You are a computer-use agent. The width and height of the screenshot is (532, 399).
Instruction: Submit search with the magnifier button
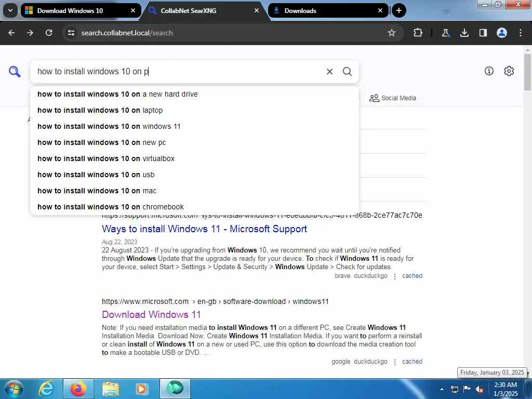pyautogui.click(x=347, y=72)
